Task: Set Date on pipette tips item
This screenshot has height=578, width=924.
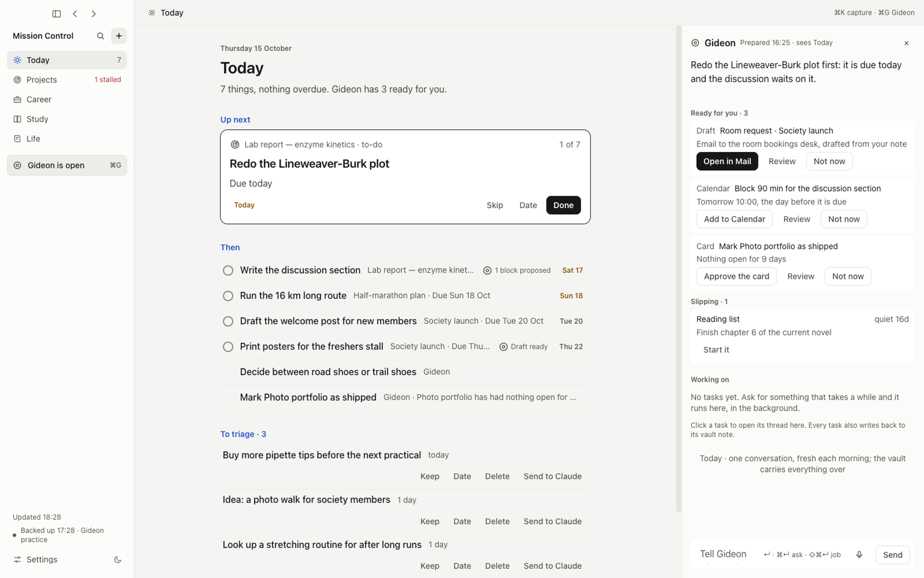Action: 462,476
